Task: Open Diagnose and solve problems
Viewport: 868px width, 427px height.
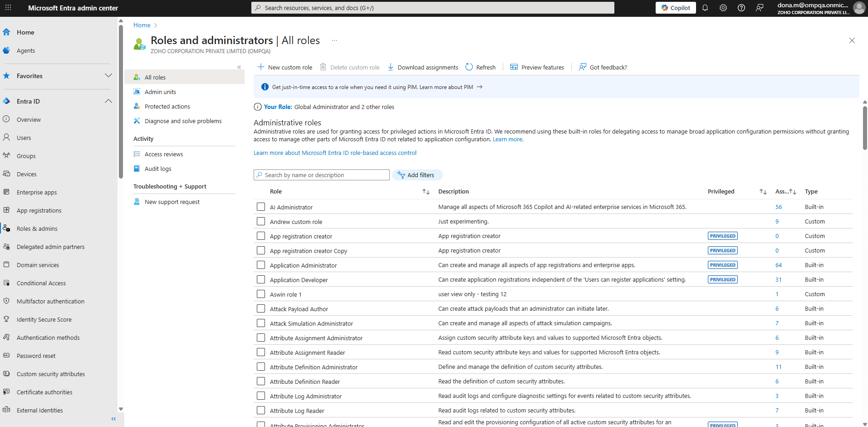Action: pos(183,121)
